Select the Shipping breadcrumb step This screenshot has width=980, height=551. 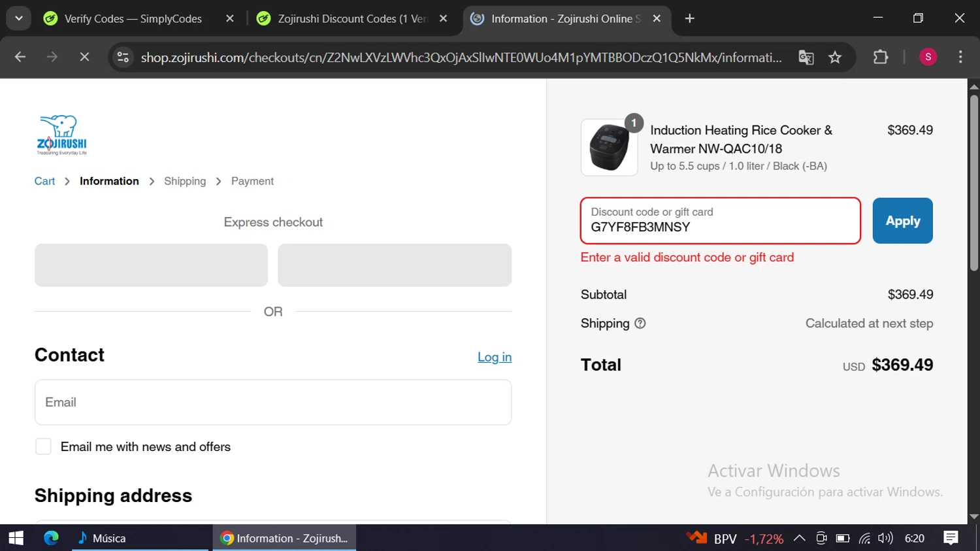tap(185, 181)
